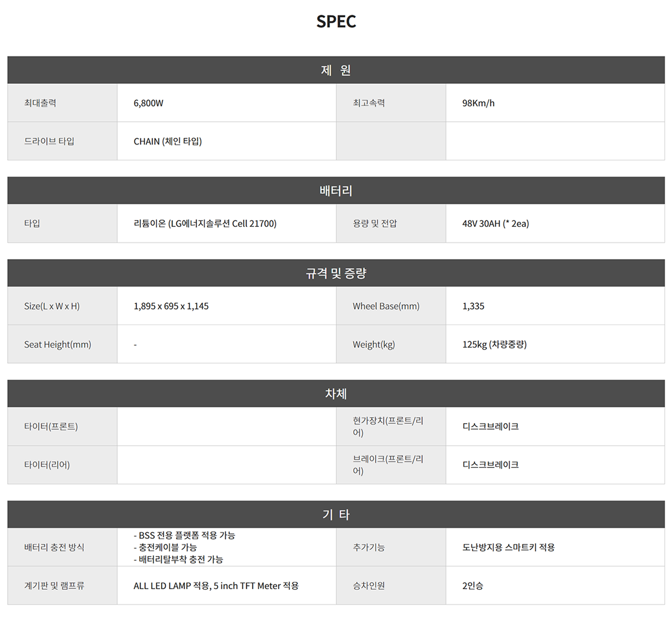Click the Wheel Base(mm) label
The width and height of the screenshot is (672, 622).
click(386, 306)
